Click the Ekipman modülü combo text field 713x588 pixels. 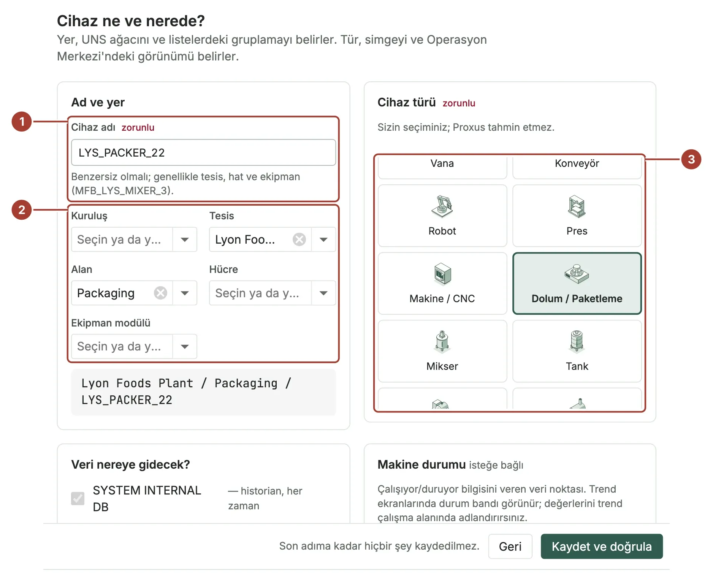pyautogui.click(x=122, y=346)
